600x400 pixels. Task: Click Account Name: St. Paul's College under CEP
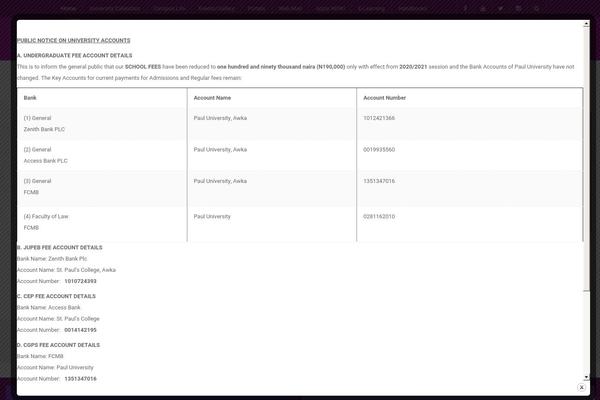58,318
